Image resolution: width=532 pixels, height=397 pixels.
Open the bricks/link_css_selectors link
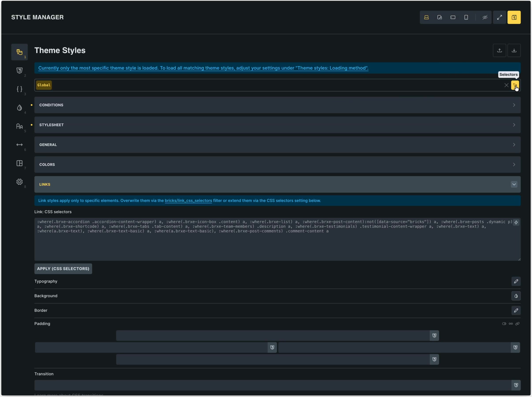coord(188,201)
